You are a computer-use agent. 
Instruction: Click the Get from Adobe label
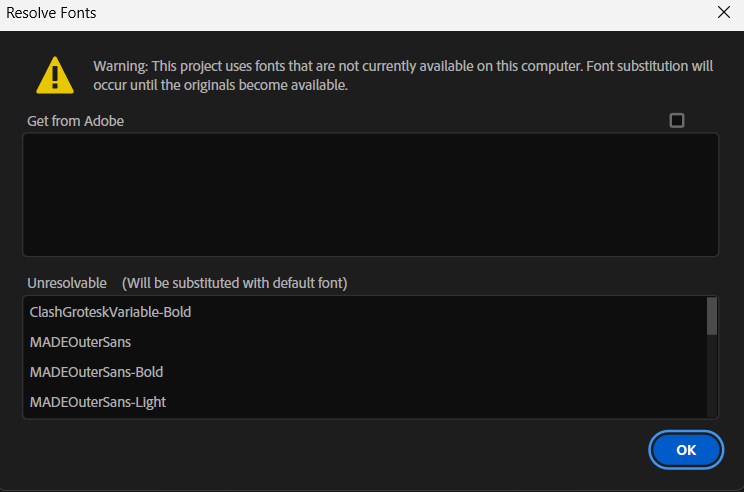click(76, 121)
